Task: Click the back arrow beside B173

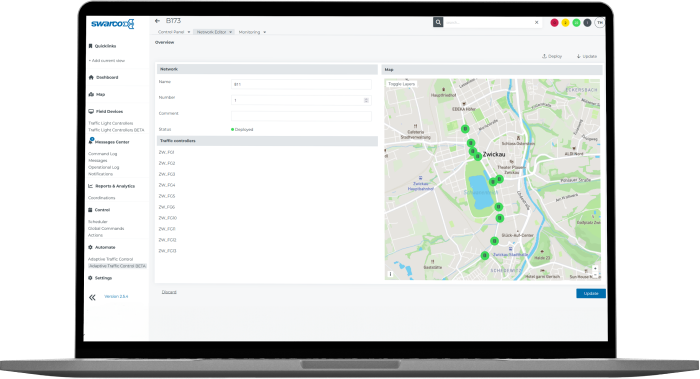Action: [157, 21]
